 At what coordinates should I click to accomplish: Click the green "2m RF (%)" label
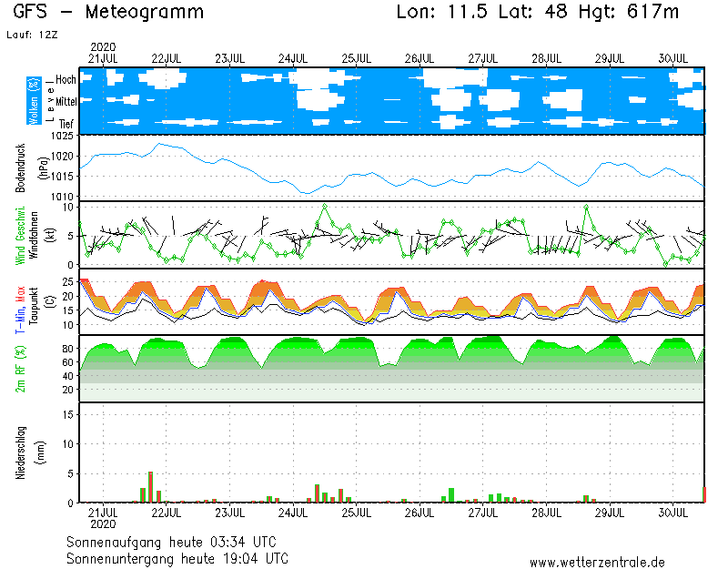pos(21,369)
